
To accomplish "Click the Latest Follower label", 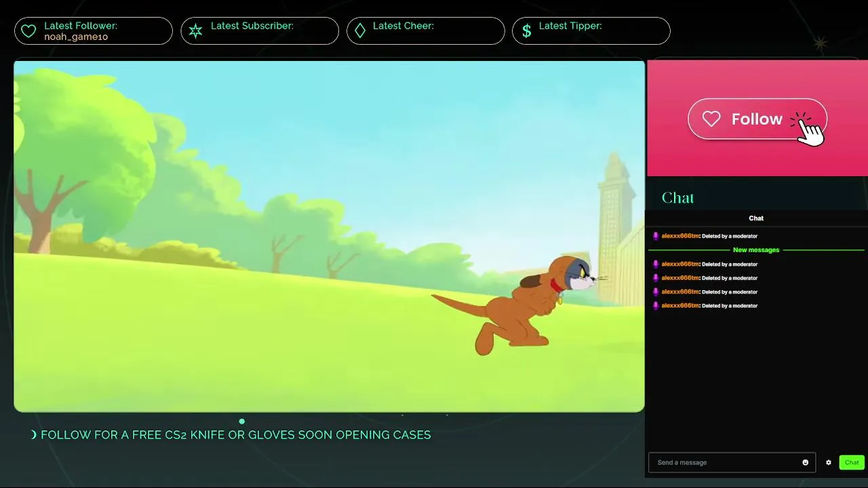I will (81, 26).
